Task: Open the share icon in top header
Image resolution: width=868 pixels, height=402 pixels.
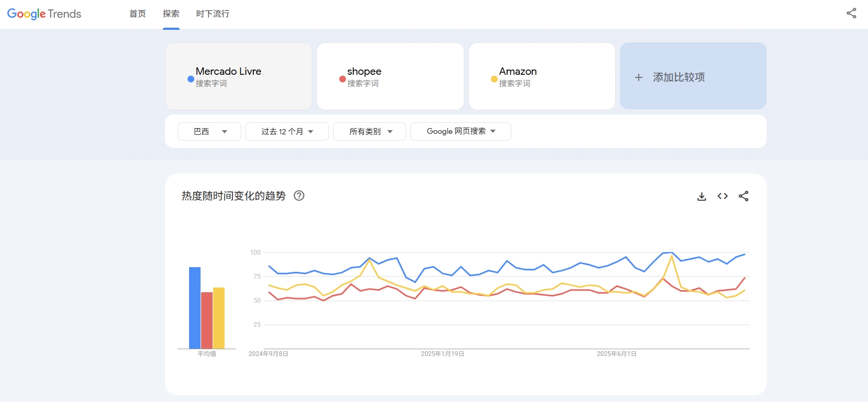Action: 851,14
